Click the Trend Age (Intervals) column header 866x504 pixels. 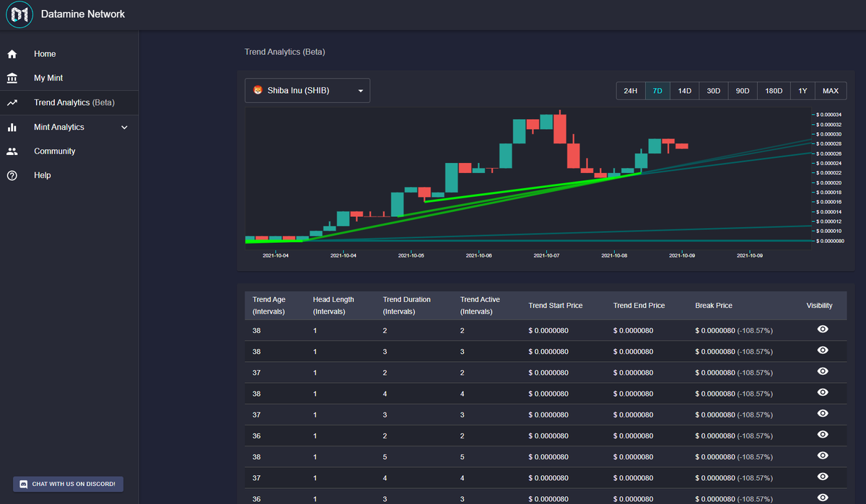[x=271, y=305]
